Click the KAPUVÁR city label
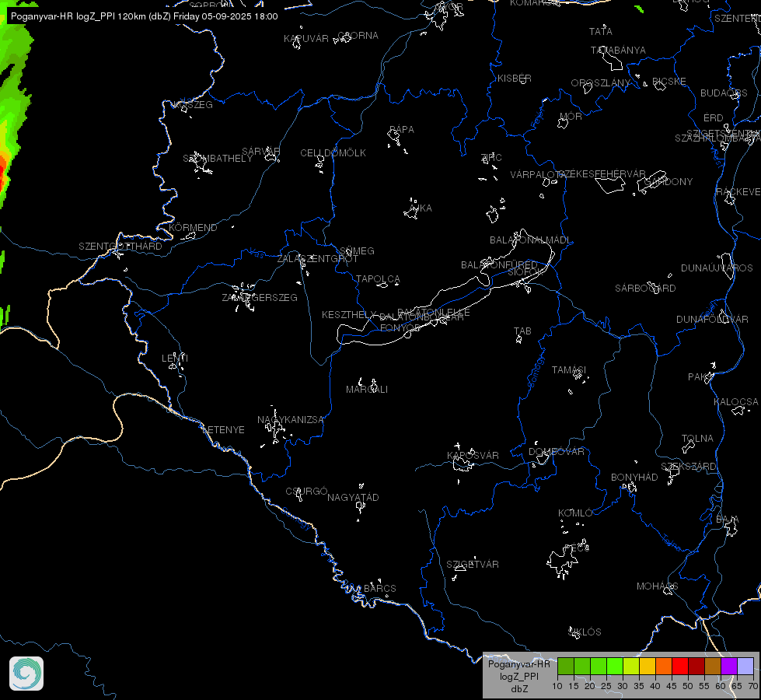Viewport: 761px width, 700px height. pos(306,39)
